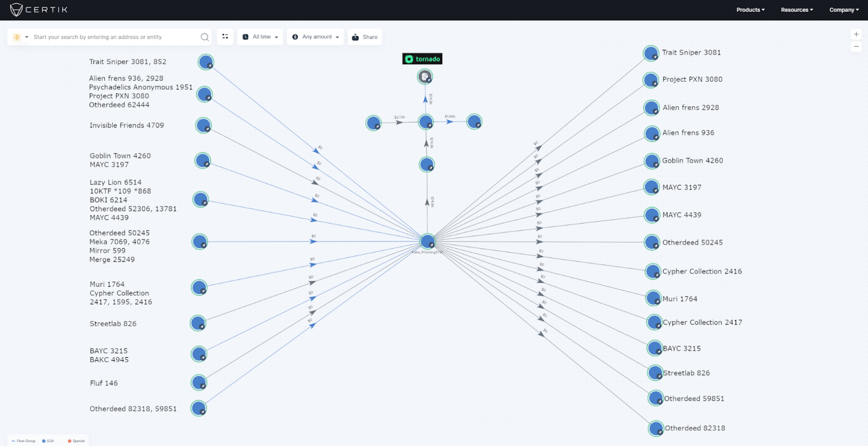Click the tornado label badge
The width and height of the screenshot is (868, 446).
click(x=422, y=59)
